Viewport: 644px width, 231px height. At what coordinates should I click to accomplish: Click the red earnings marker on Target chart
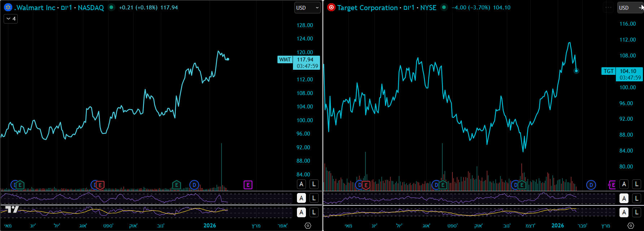tap(366, 185)
